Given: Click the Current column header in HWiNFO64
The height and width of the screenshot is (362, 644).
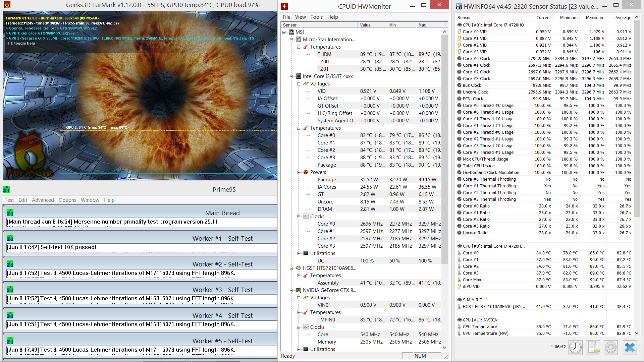Looking at the screenshot, I should click(x=543, y=17).
